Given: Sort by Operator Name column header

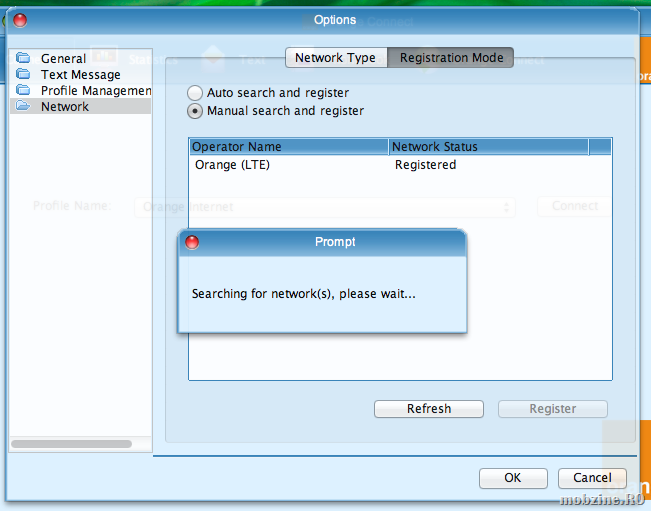Looking at the screenshot, I should click(288, 147).
